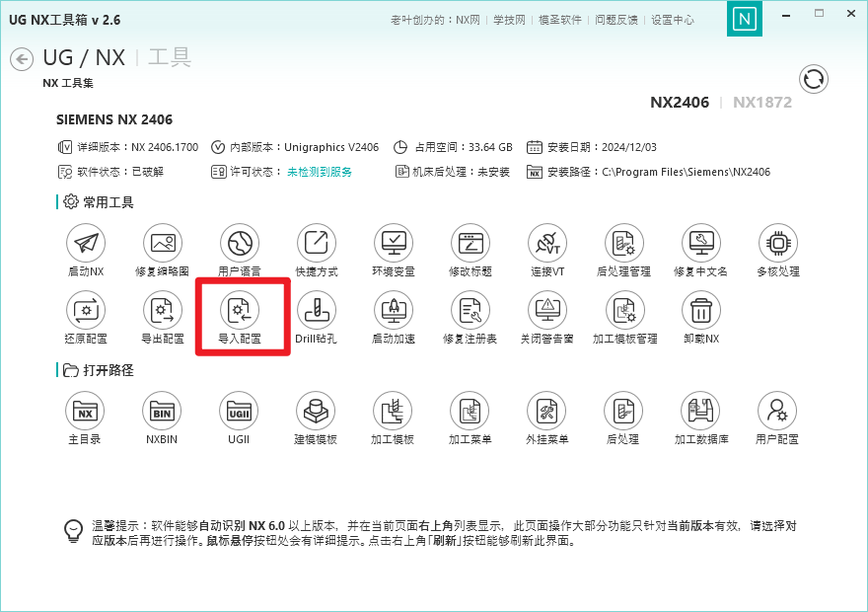Open the NXBIN folder path
This screenshot has width=868, height=612.
pyautogui.click(x=162, y=411)
